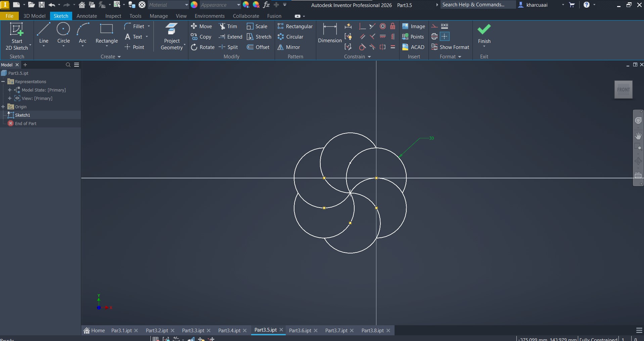
Task: Toggle the Show Format option
Action: [450, 47]
